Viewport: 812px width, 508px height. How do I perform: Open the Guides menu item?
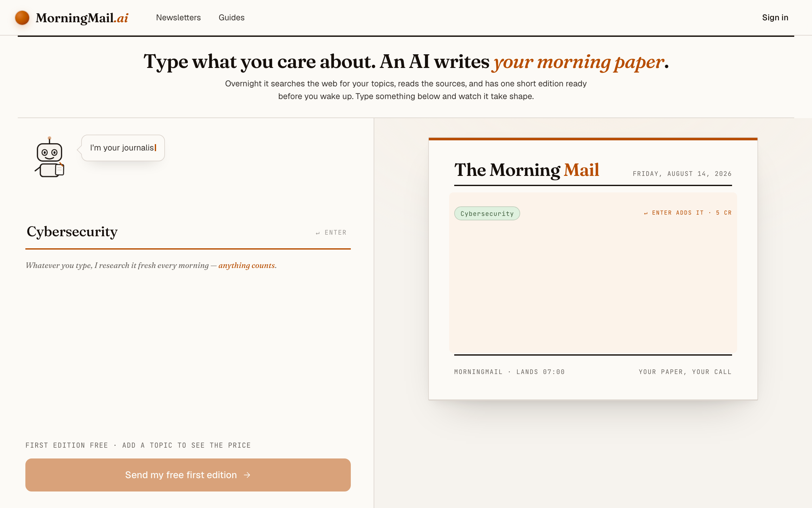[x=232, y=17]
